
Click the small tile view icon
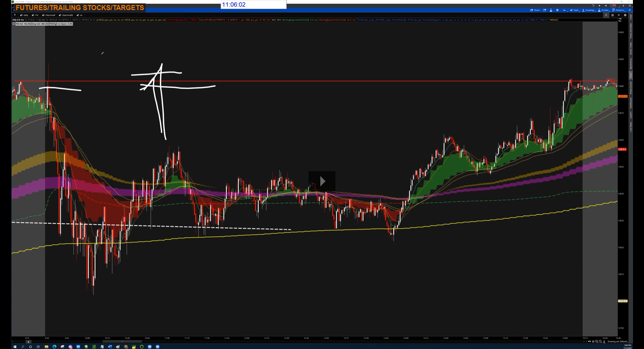pyautogui.click(x=619, y=15)
